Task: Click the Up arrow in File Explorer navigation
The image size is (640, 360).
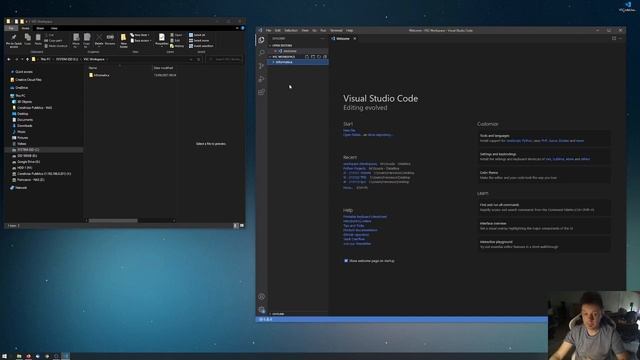Action: tap(27, 59)
